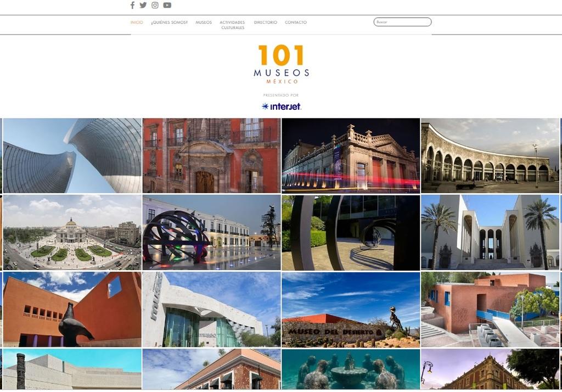Open the Instagram social icon
Viewport: 562px width, 392px height.
pyautogui.click(x=155, y=5)
